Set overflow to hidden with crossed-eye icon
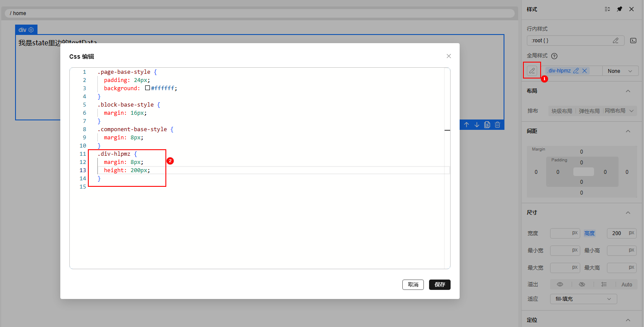The image size is (644, 327). pos(582,284)
